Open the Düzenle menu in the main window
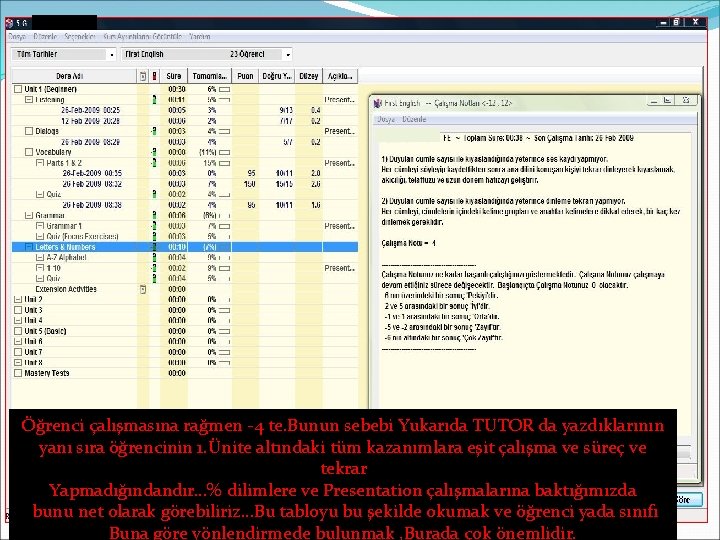The width and height of the screenshot is (720, 540). click(45, 36)
